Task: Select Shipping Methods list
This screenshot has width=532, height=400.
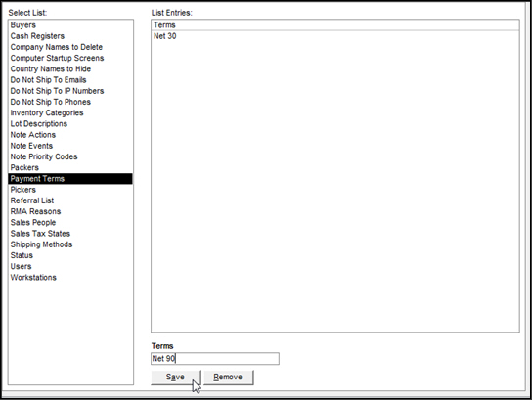Action: point(70,244)
